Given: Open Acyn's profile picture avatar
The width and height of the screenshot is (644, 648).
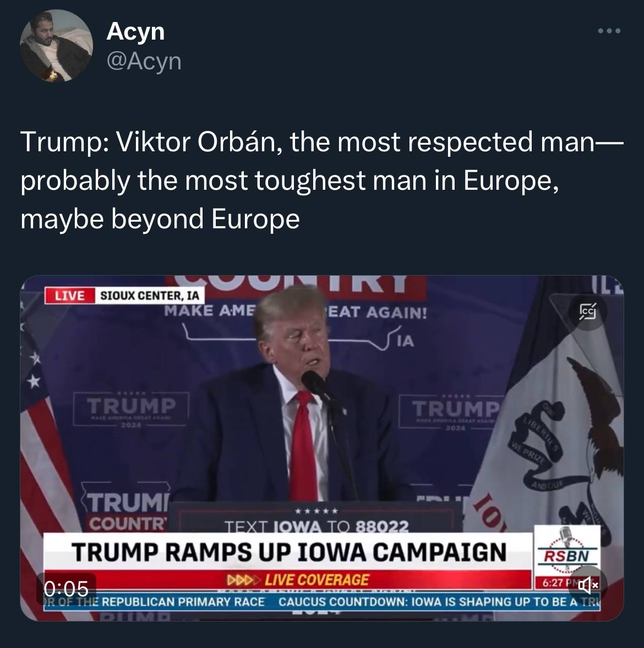Looking at the screenshot, I should (56, 46).
